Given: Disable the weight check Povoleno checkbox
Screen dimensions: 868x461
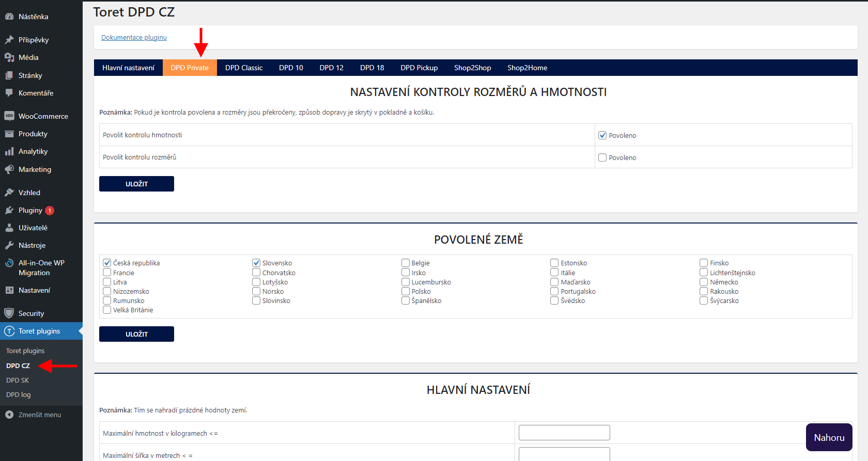Looking at the screenshot, I should point(602,135).
